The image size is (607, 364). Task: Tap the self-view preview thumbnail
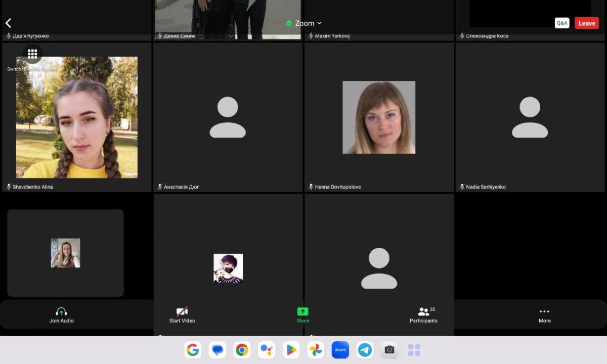click(x=65, y=253)
